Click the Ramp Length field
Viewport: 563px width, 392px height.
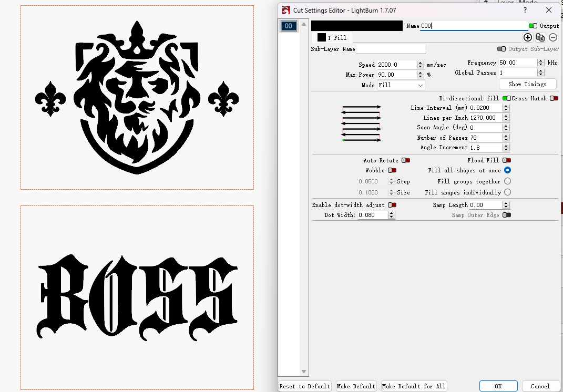[x=486, y=205]
